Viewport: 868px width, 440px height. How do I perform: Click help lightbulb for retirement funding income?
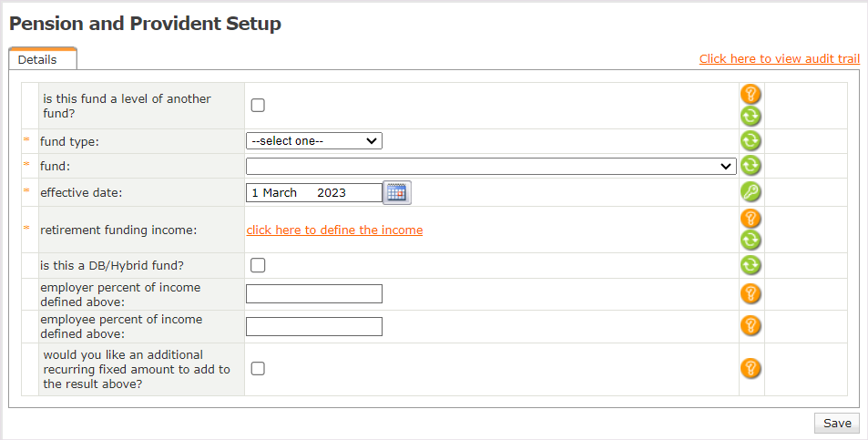click(x=751, y=219)
